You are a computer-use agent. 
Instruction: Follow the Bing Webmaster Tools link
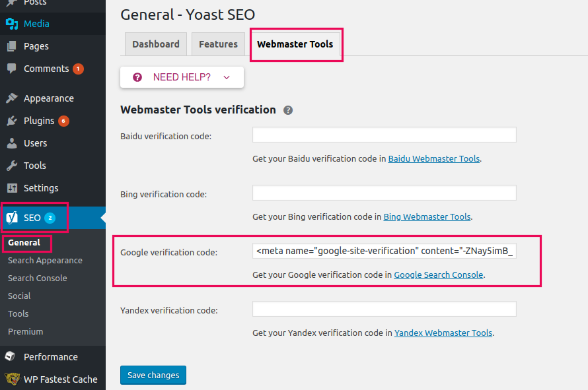(427, 217)
